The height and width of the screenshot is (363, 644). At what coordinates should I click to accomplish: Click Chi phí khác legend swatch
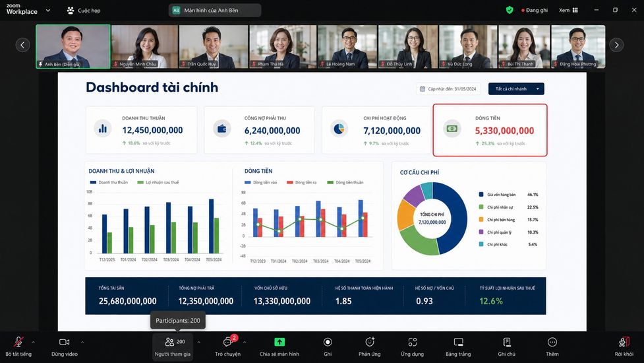tap(481, 244)
